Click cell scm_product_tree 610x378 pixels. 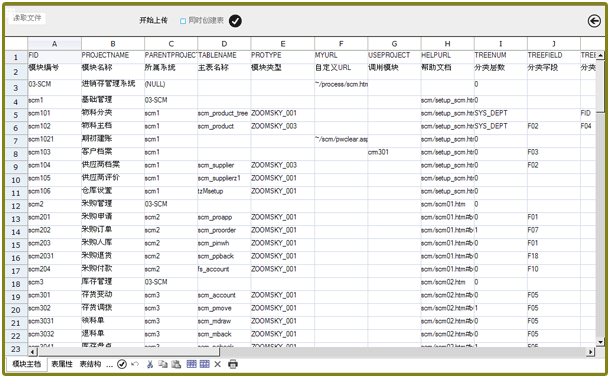point(224,115)
